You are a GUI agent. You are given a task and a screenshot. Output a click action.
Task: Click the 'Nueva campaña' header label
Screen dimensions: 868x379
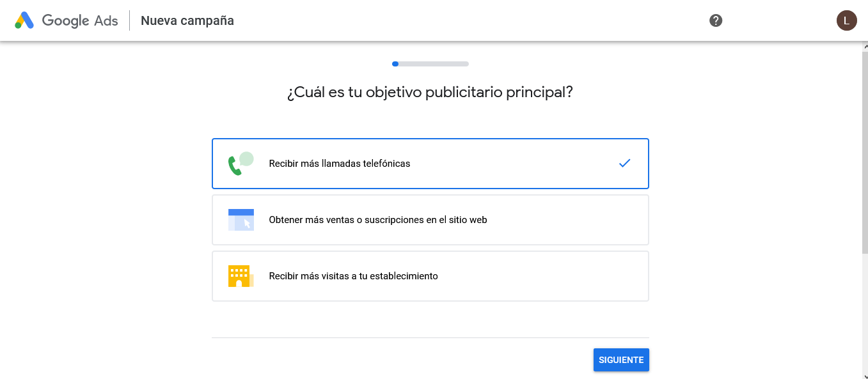[x=187, y=20]
